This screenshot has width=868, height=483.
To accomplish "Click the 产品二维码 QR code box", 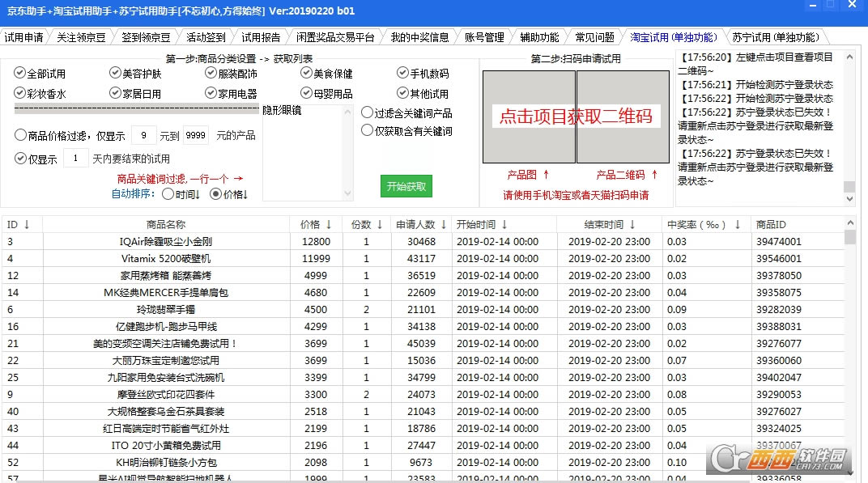I will tap(623, 117).
